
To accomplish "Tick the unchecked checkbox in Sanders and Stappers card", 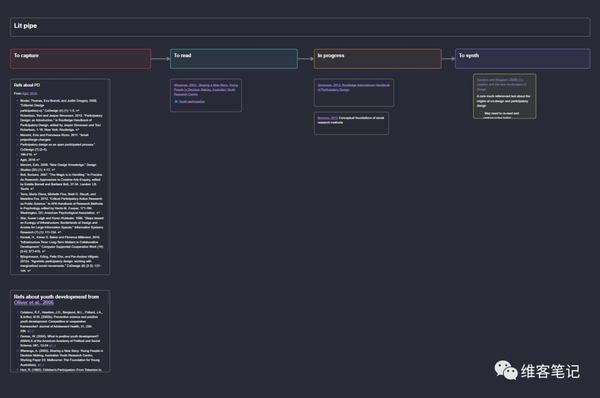I will [481, 113].
